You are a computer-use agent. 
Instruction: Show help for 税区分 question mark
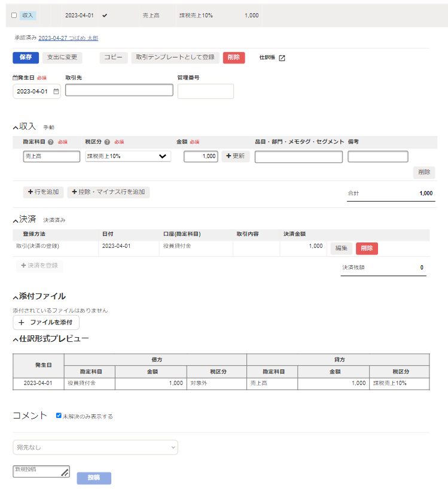(x=107, y=142)
